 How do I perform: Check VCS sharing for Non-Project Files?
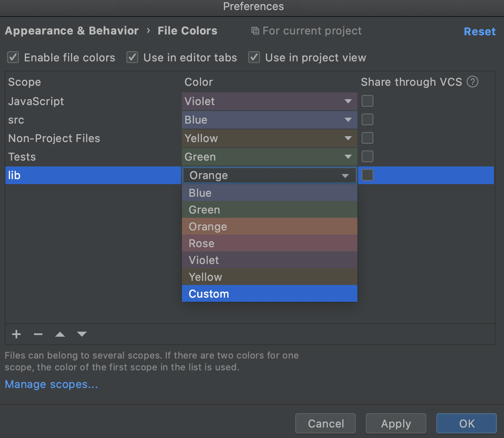(x=367, y=138)
